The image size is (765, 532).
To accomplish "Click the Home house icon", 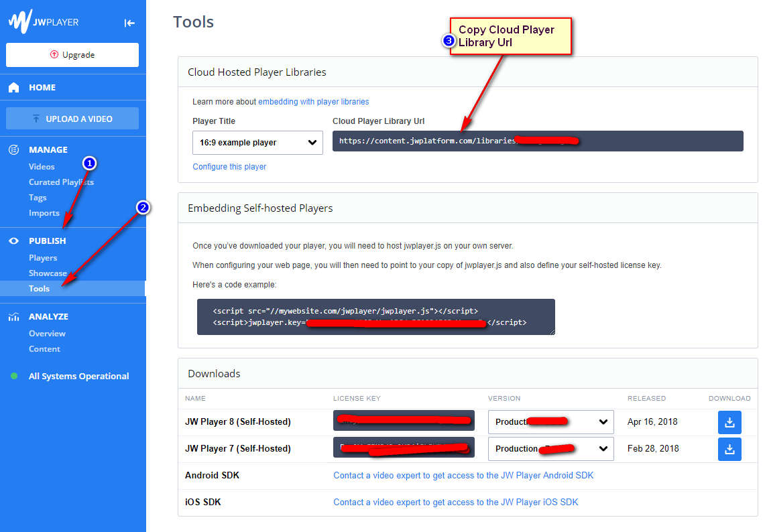I will 13,88.
